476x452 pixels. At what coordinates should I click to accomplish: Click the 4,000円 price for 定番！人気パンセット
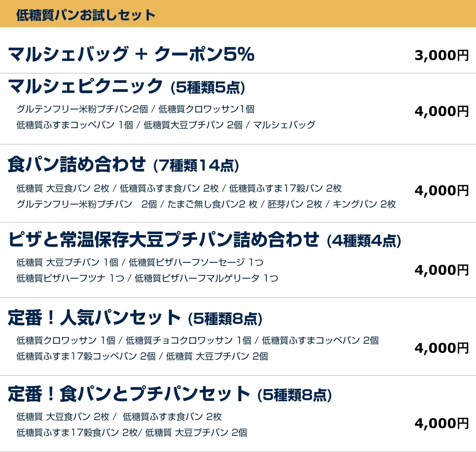pos(441,348)
